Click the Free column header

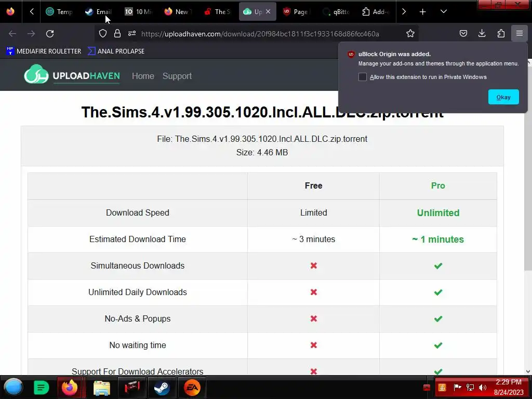click(313, 185)
